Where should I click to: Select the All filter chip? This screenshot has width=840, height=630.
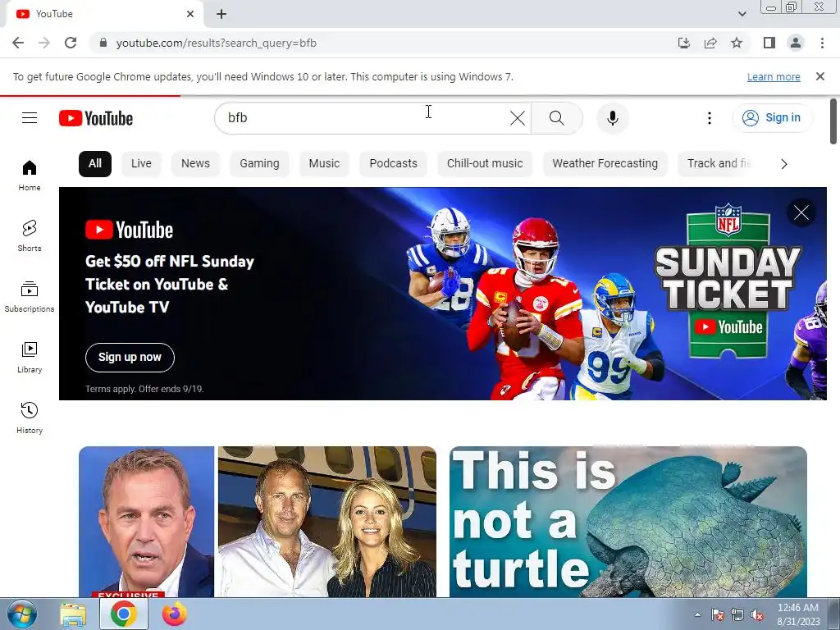[95, 163]
